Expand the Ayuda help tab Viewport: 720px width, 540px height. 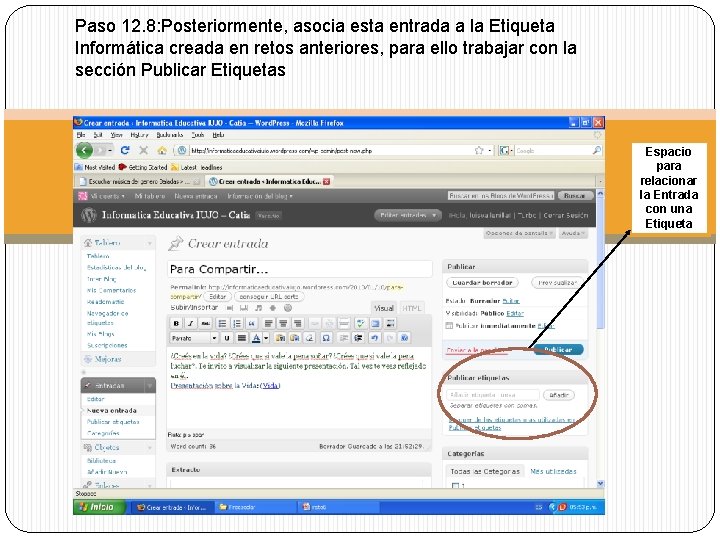click(573, 234)
